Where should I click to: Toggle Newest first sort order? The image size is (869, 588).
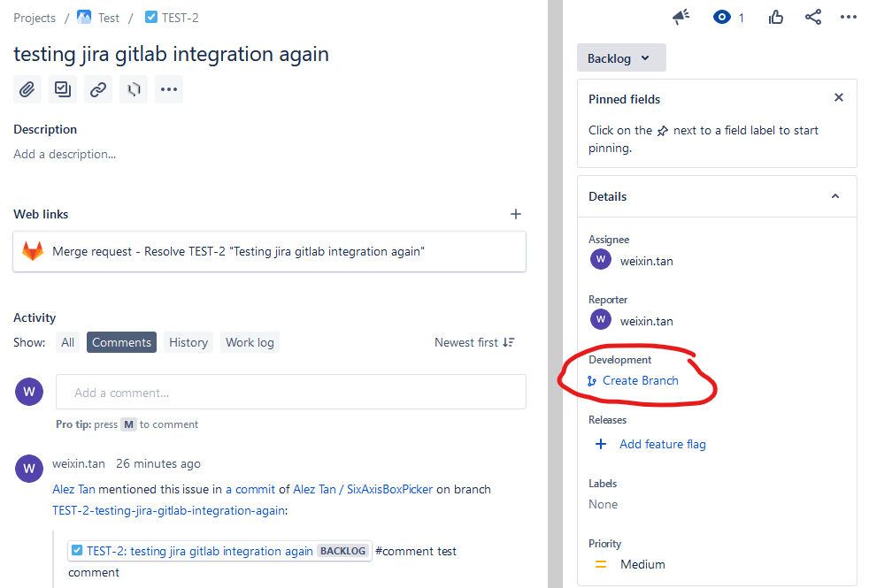(474, 342)
